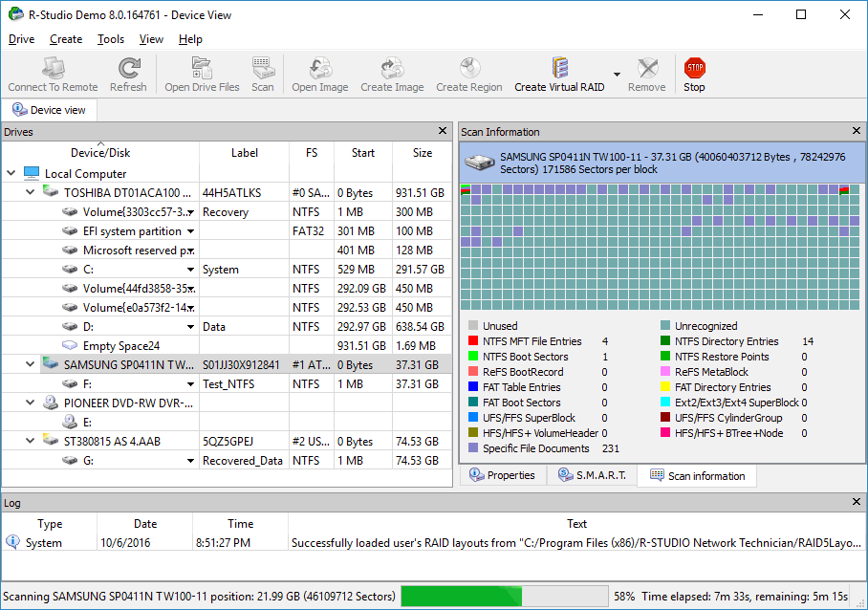Open the Create Virtual RAID dropdown arrow

click(x=617, y=75)
